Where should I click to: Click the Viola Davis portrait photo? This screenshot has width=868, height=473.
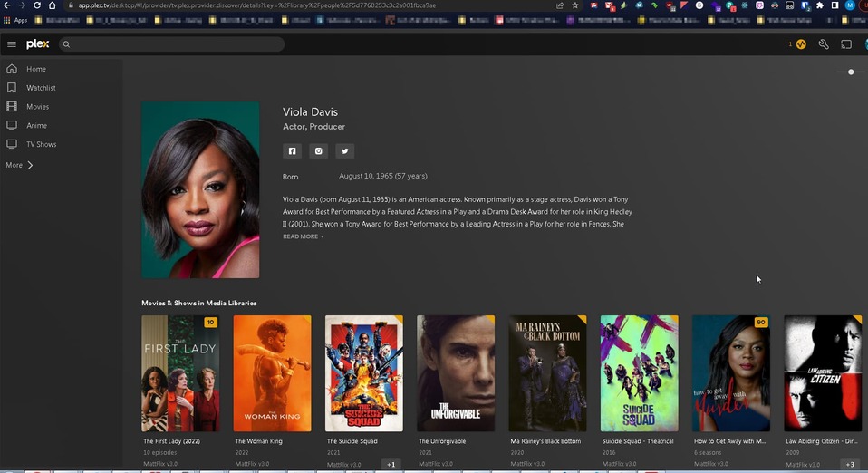[x=200, y=189]
